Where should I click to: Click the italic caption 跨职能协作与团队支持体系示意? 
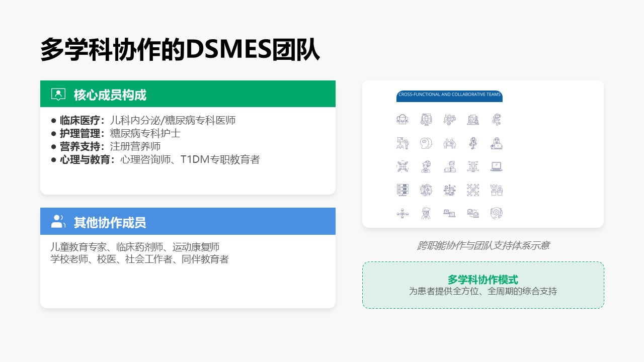click(482, 246)
